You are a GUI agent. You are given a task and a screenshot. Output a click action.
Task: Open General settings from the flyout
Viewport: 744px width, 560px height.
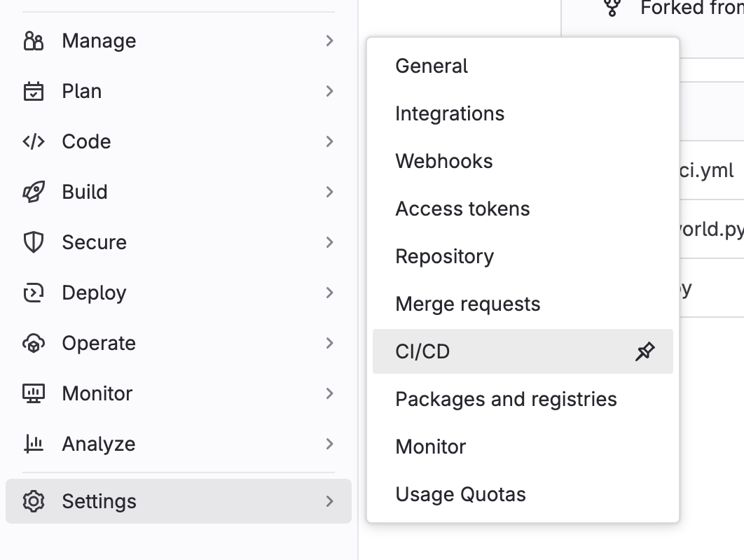click(x=432, y=66)
